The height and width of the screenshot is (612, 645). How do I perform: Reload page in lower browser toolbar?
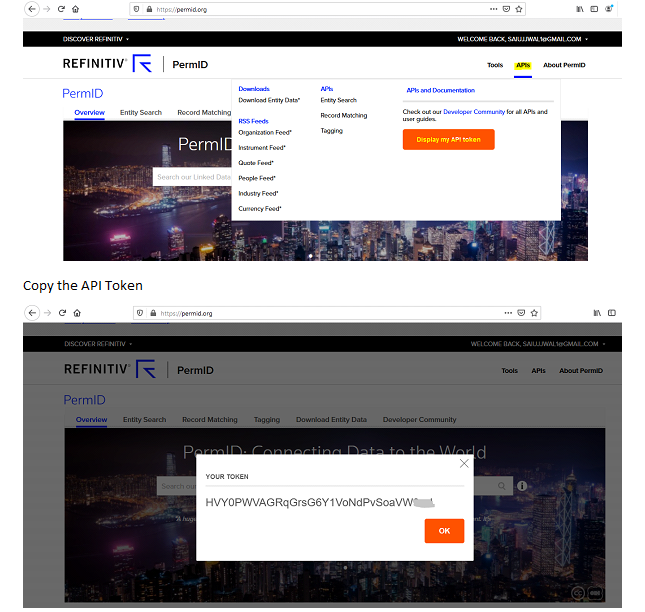click(x=63, y=313)
